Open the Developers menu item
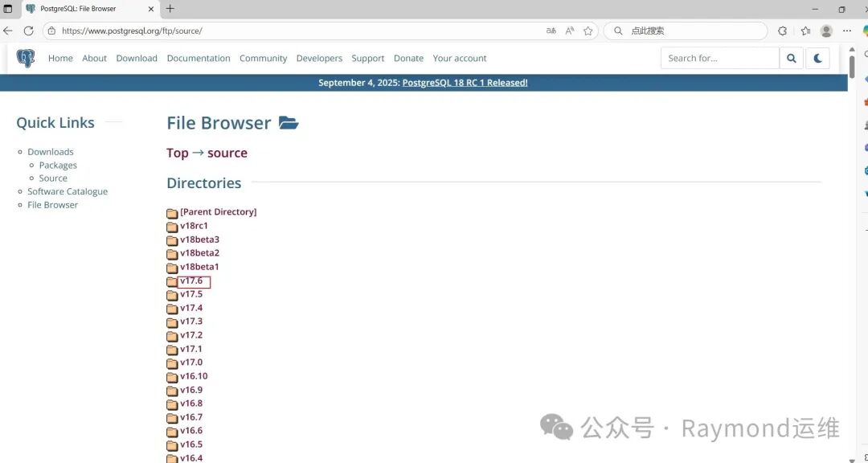 pyautogui.click(x=319, y=58)
